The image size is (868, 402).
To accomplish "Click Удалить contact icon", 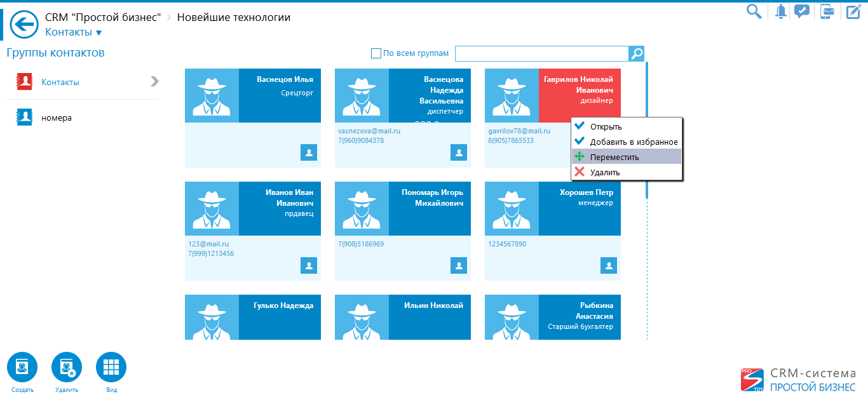I will coord(67,367).
